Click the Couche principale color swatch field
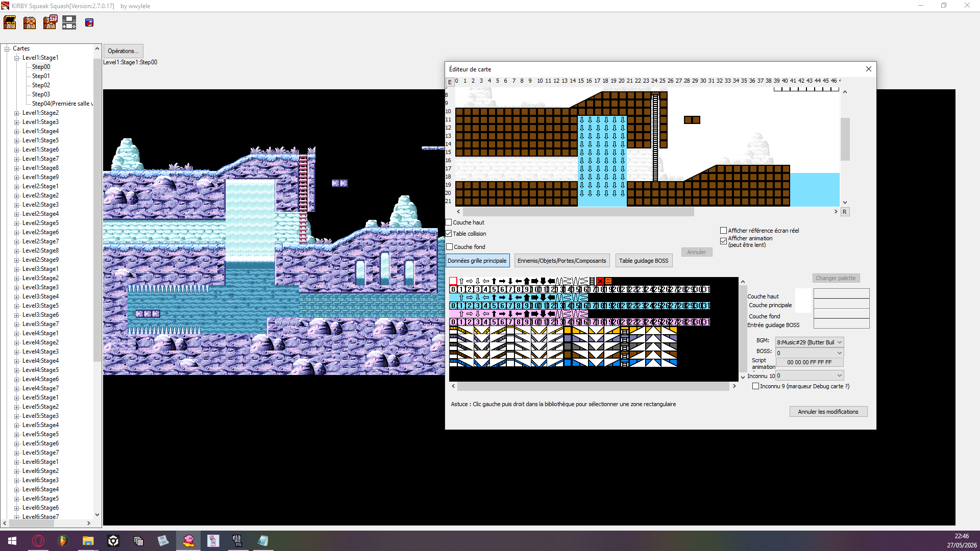The height and width of the screenshot is (551, 980). (841, 304)
